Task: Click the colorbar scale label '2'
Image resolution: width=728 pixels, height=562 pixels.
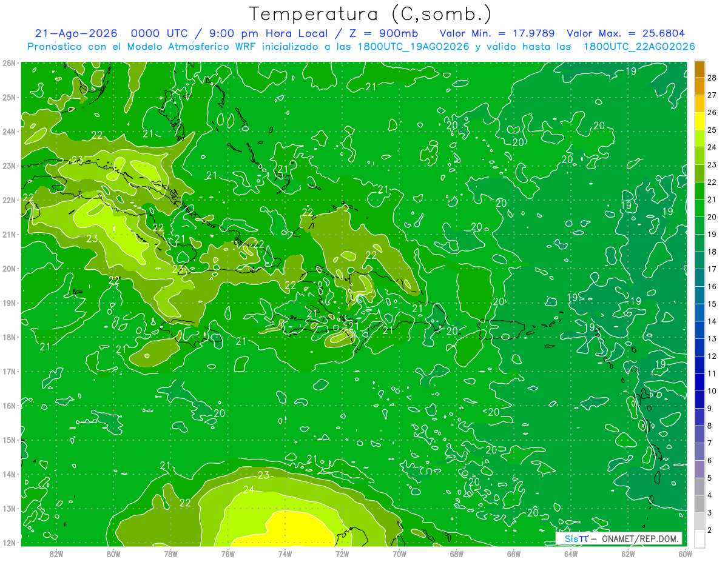Action: tap(710, 530)
